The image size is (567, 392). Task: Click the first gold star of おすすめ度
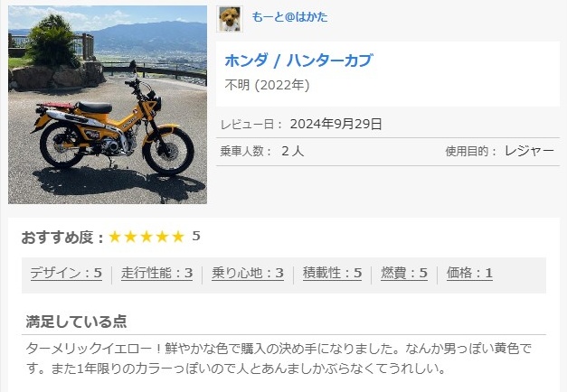tap(115, 237)
